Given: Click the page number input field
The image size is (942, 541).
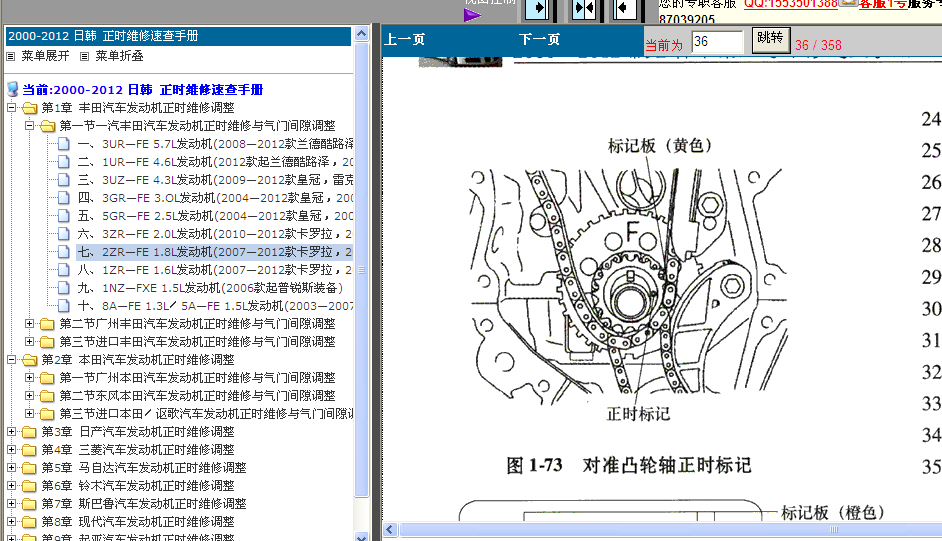Looking at the screenshot, I should (x=717, y=41).
